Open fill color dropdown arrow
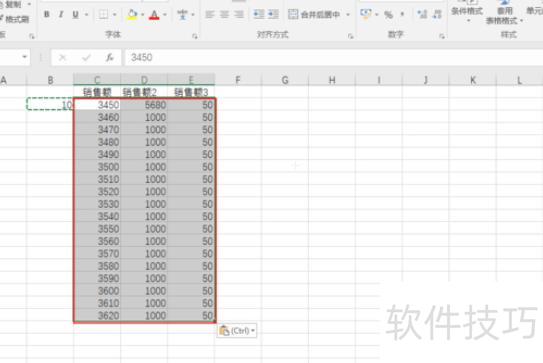The image size is (543, 363). (x=143, y=14)
